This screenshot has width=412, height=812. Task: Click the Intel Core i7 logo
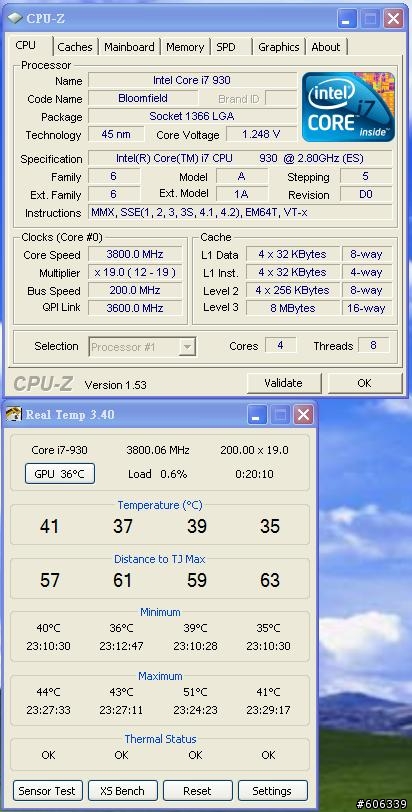348,107
